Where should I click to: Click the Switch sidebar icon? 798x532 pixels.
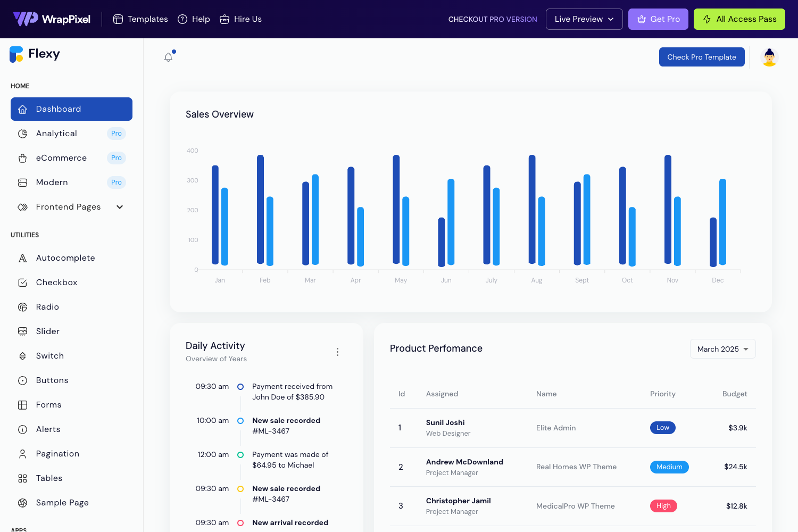point(22,355)
